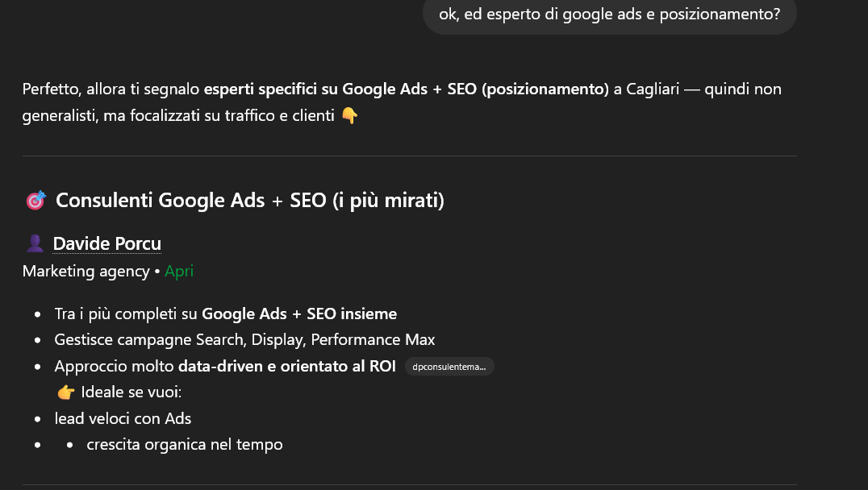This screenshot has width=868, height=490.
Task: Click the bullet dot before 'Tra i più completi'
Action: pyautogui.click(x=35, y=314)
